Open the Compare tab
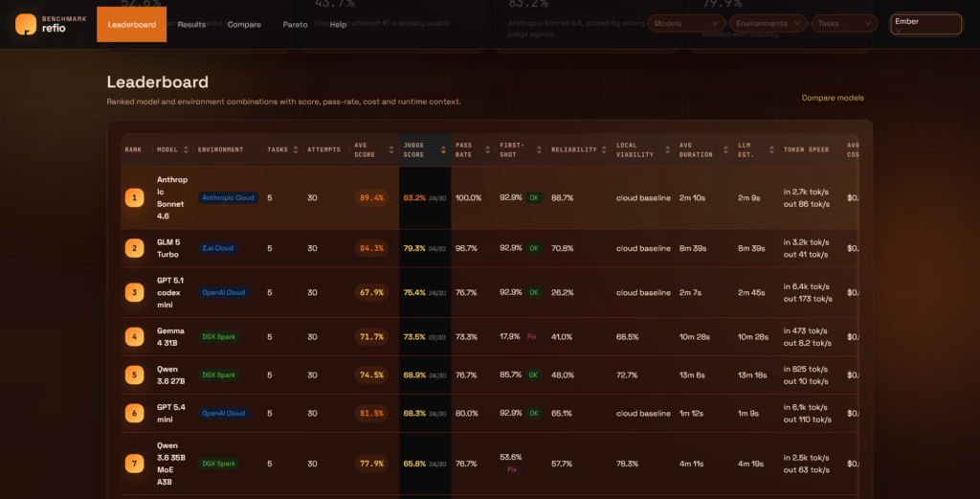 [x=244, y=24]
